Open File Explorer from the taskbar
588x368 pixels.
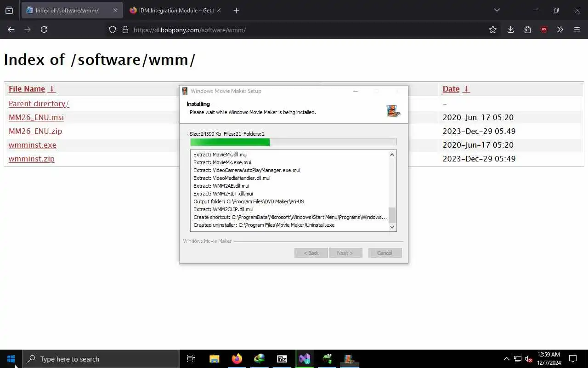(214, 359)
